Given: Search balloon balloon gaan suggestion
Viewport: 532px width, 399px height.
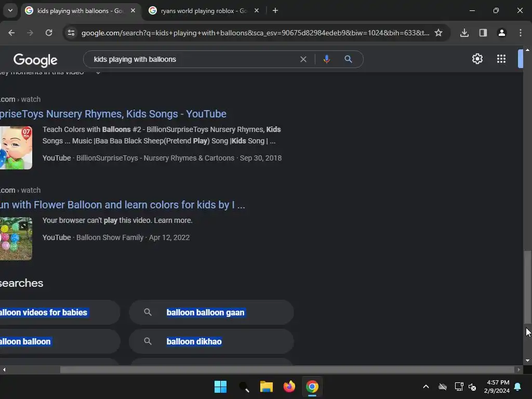Looking at the screenshot, I should coord(211,312).
